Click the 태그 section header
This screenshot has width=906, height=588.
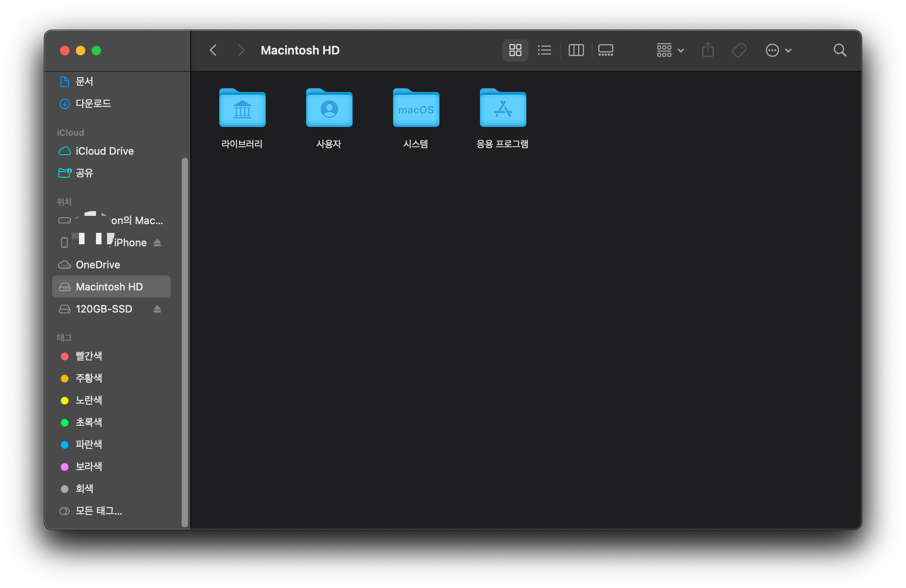(64, 338)
